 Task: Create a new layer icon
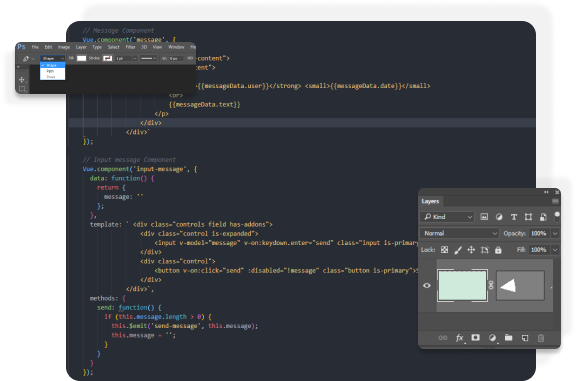pyautogui.click(x=525, y=338)
